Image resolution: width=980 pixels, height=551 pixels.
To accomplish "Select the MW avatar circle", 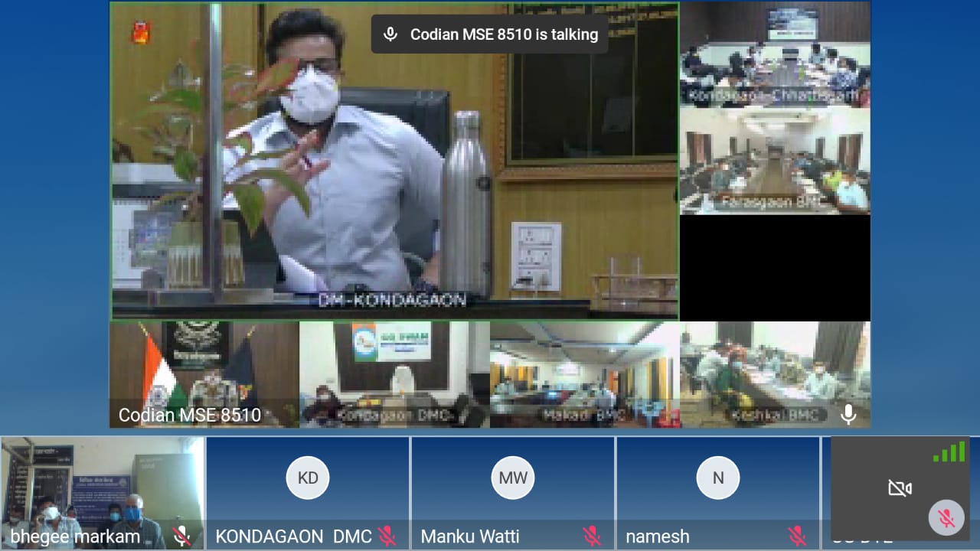I will pos(513,478).
